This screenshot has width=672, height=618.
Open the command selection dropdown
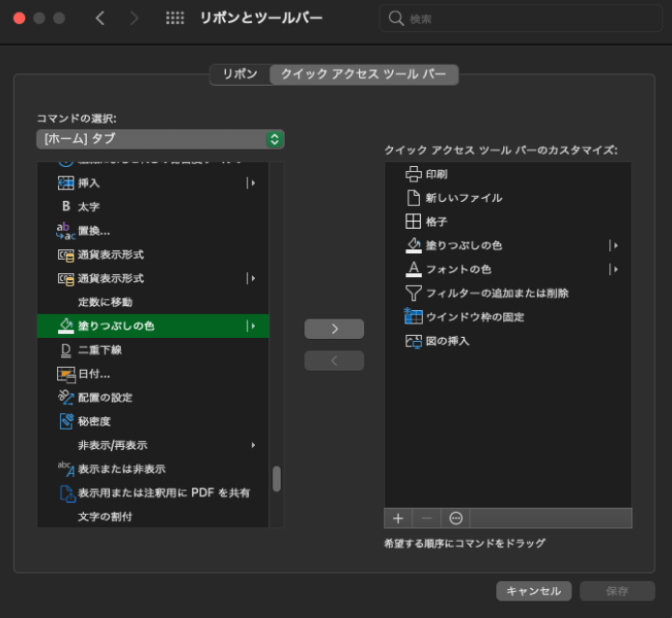pos(160,139)
